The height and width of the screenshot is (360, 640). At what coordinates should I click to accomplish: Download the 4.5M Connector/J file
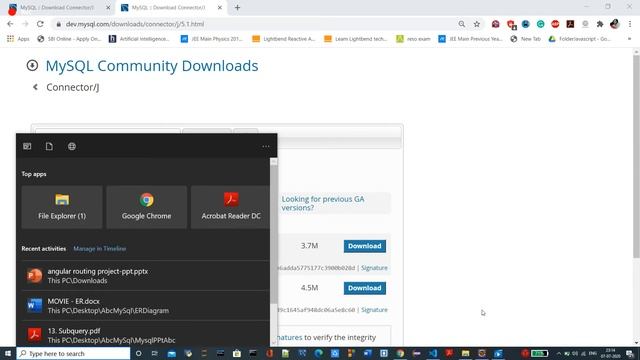pos(364,288)
